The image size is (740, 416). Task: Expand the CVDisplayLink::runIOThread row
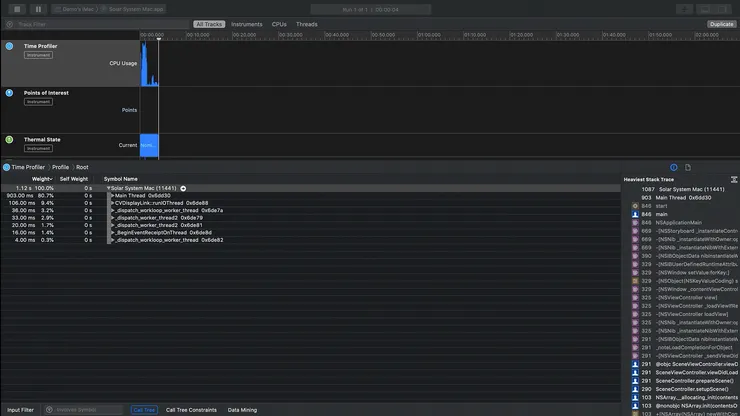(x=112, y=203)
